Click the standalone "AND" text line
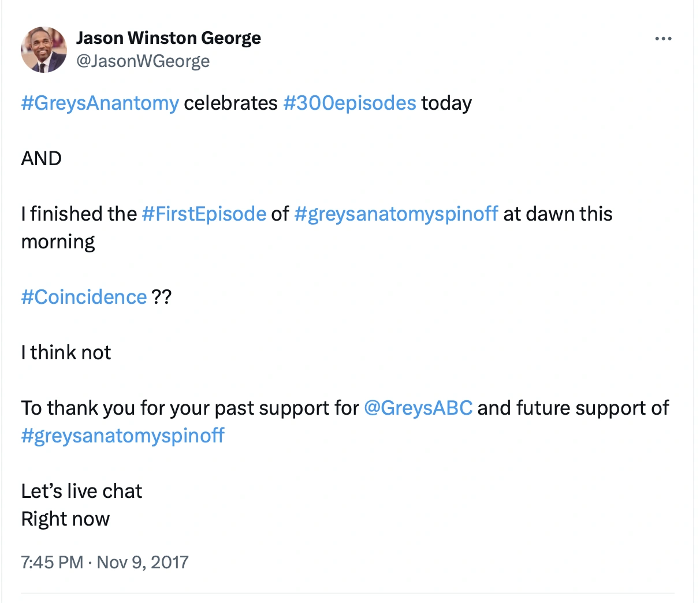 [42, 158]
